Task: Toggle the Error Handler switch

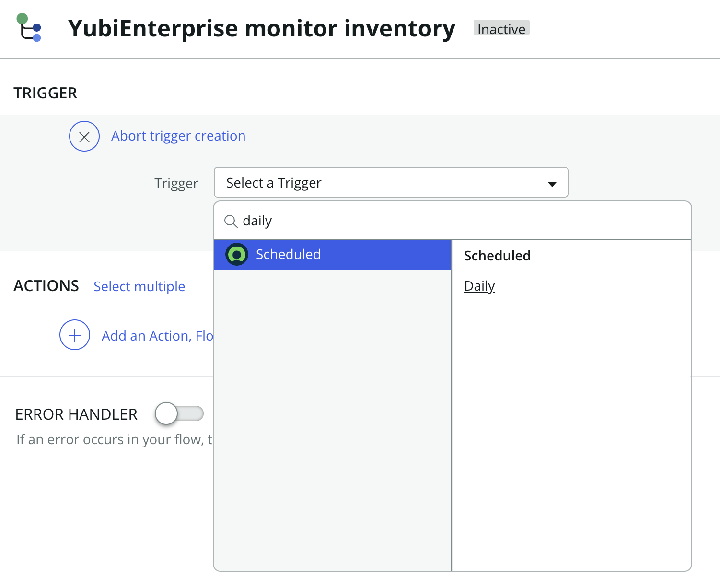Action: [179, 413]
